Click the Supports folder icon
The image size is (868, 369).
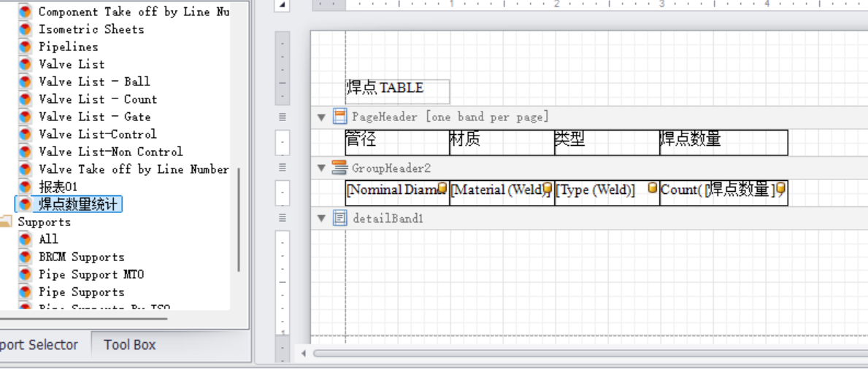[x=6, y=221]
